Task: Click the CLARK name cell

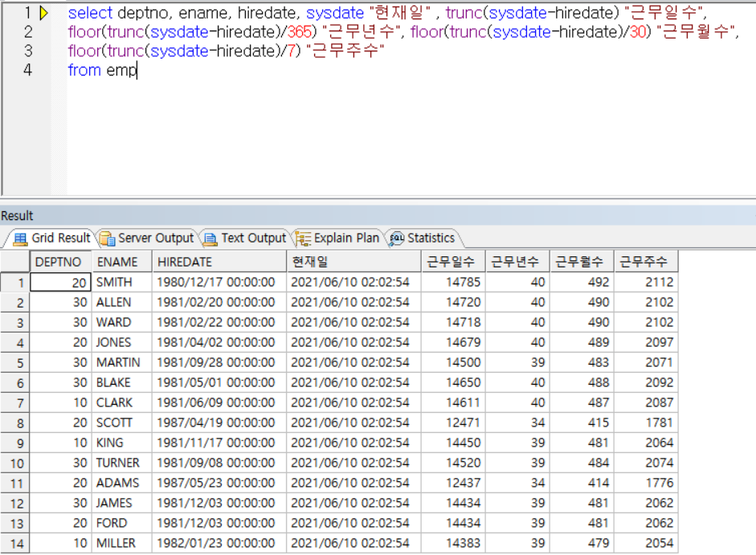Action: (x=122, y=402)
